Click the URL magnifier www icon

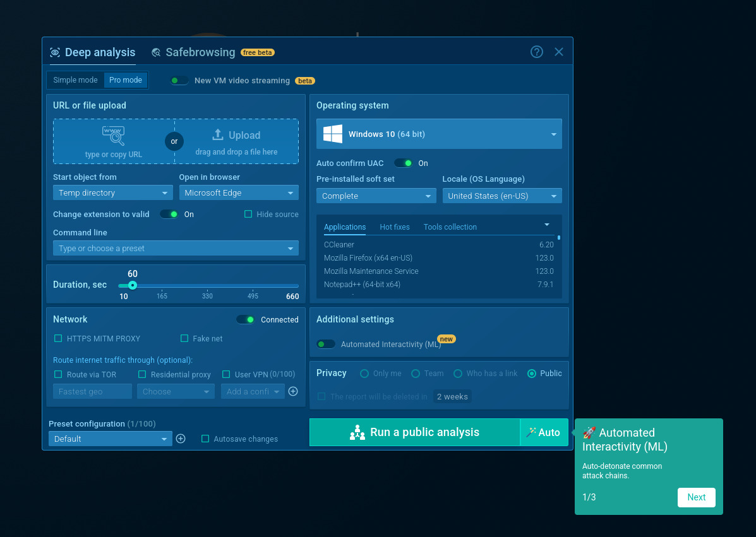point(114,136)
